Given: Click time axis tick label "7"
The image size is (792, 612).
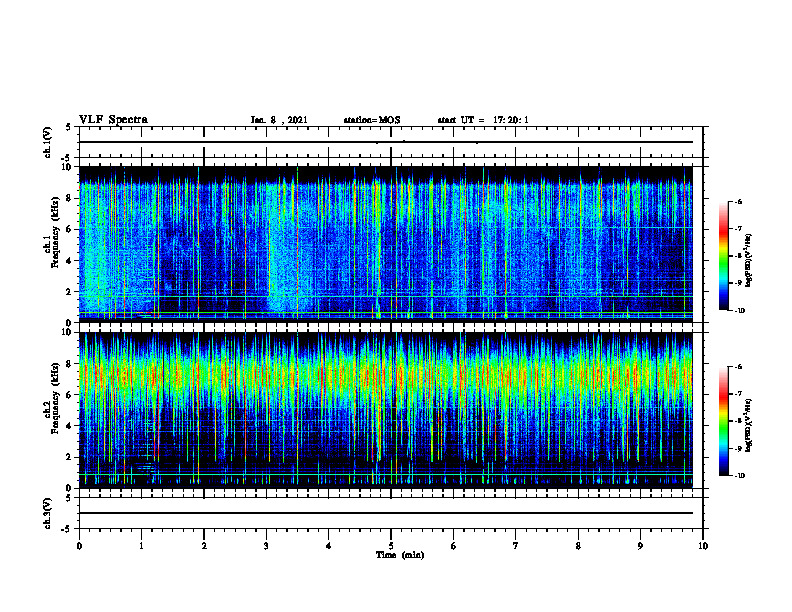Looking at the screenshot, I should (516, 546).
